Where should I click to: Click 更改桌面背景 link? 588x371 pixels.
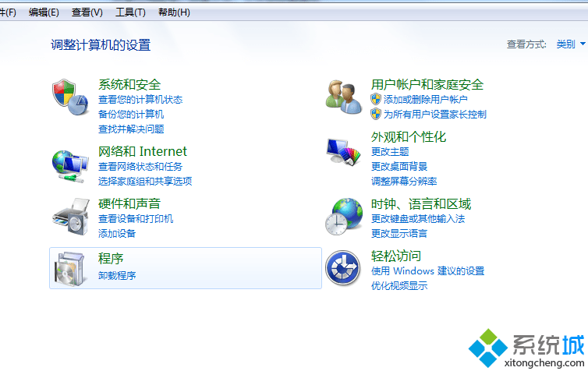point(399,166)
